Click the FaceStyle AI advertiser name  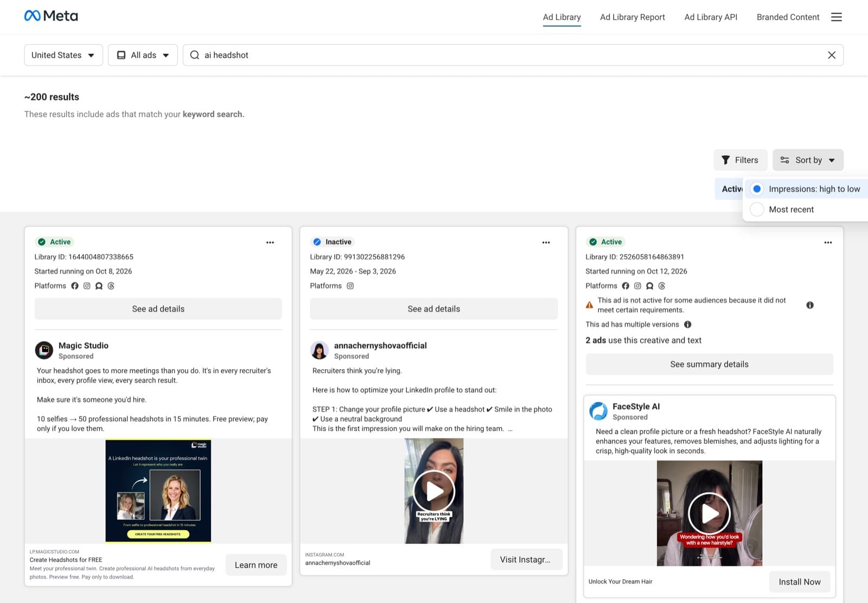[x=636, y=407]
